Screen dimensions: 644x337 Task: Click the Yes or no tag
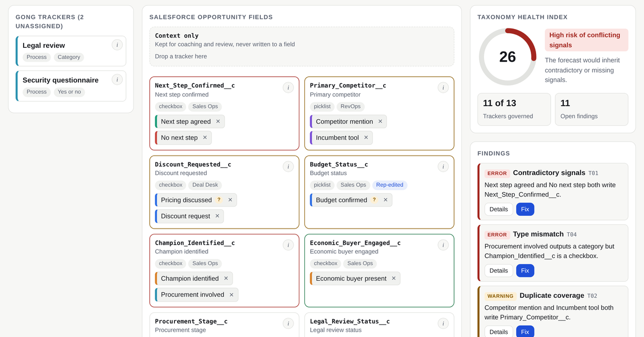[69, 92]
